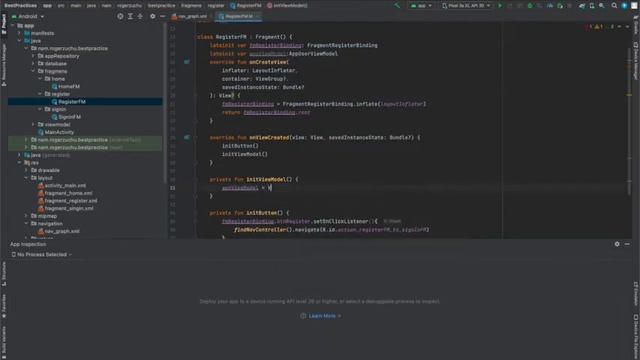The height and width of the screenshot is (360, 640).
Task: Place cursor on initButton() call line
Action: (x=240, y=146)
